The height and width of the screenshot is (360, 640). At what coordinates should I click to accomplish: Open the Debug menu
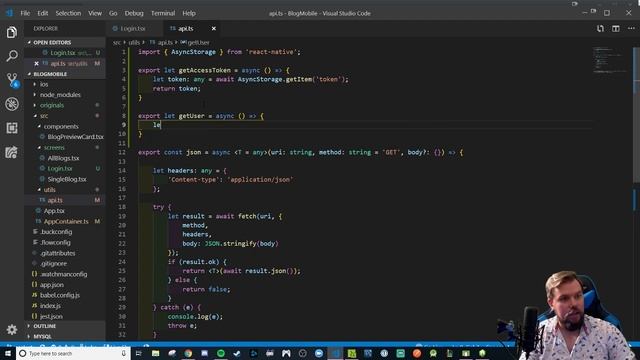pyautogui.click(x=134, y=13)
